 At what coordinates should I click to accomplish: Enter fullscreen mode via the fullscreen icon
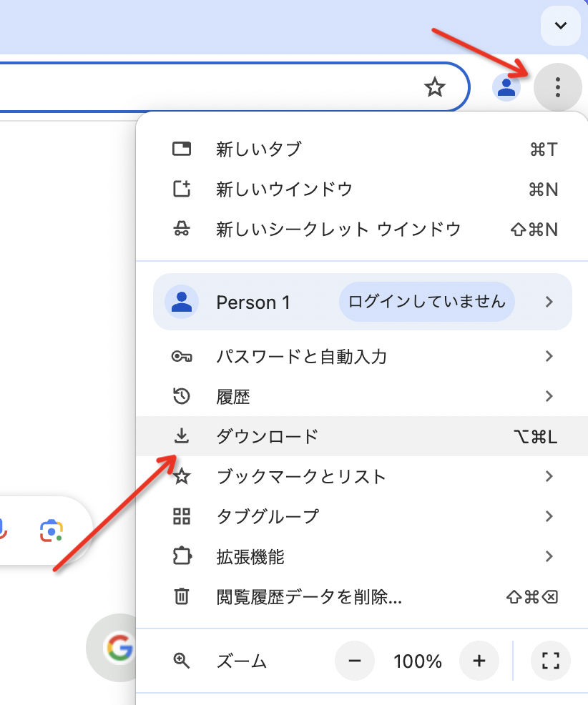click(549, 661)
